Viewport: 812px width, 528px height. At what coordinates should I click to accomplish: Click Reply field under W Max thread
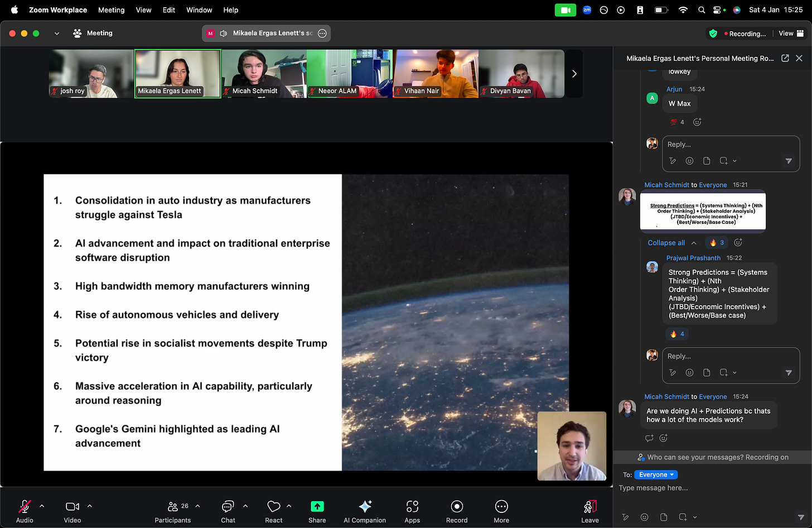[731, 145]
